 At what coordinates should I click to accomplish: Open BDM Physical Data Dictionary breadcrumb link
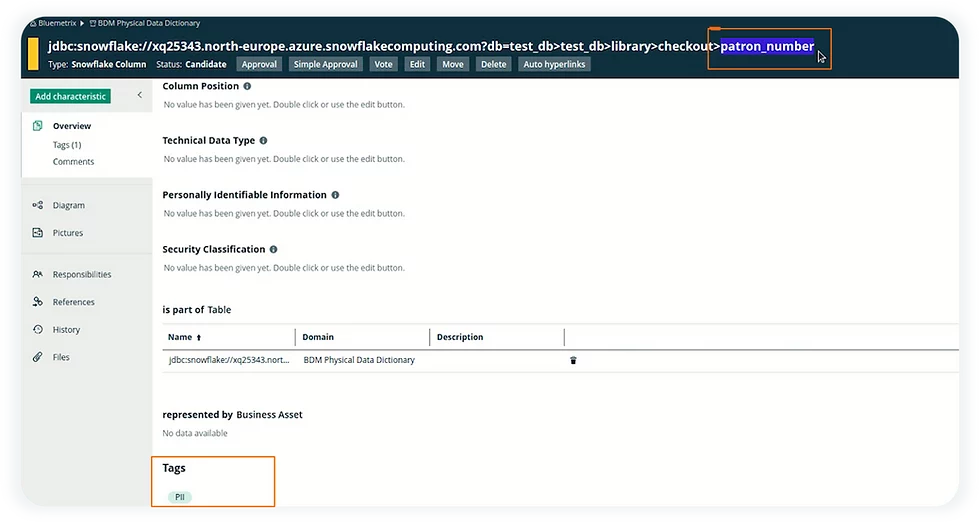149,23
